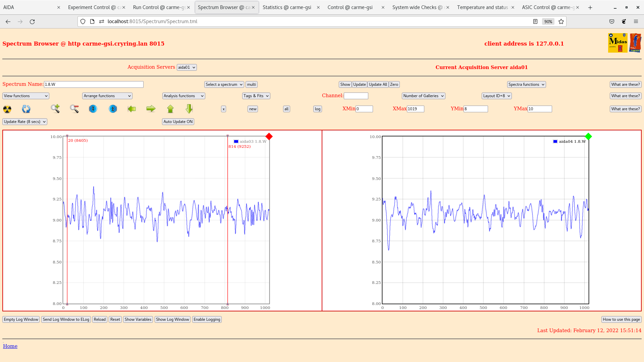Open the Analysis functions dropdown
Image resolution: width=644 pixels, height=362 pixels.
click(x=183, y=96)
